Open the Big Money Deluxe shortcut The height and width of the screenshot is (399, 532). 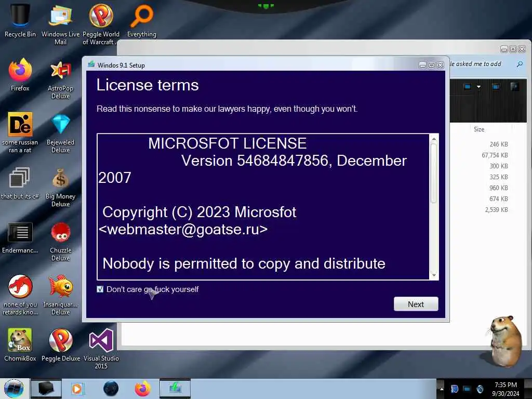pyautogui.click(x=60, y=187)
